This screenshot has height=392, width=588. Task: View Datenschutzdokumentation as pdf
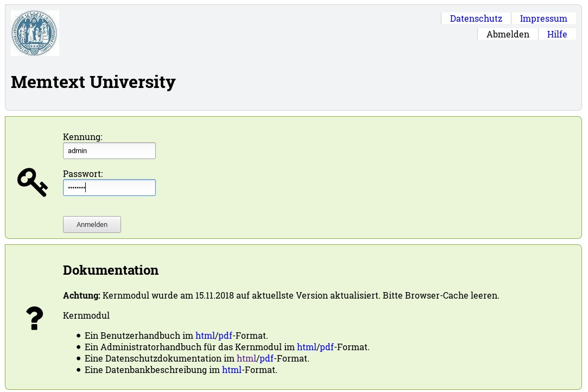tap(267, 358)
